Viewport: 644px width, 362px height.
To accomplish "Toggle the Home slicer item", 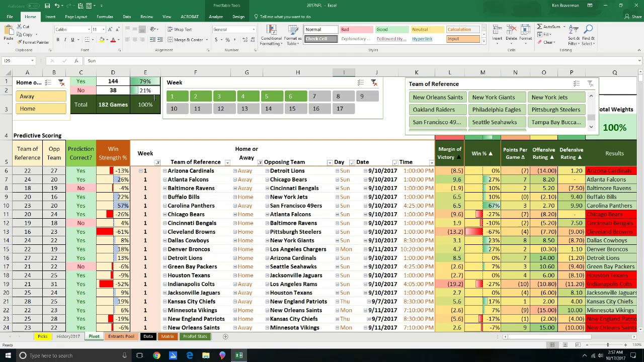I will [x=41, y=109].
